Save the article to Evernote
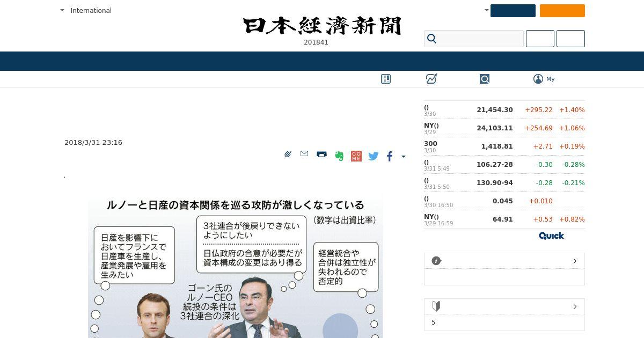The width and height of the screenshot is (644, 338). [339, 156]
